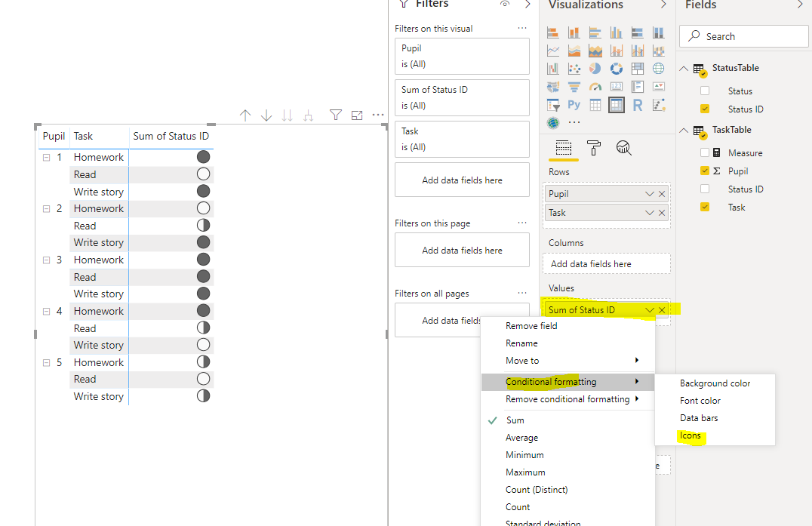Image resolution: width=812 pixels, height=526 pixels.
Task: Select the clustered column chart visual
Action: 617,33
